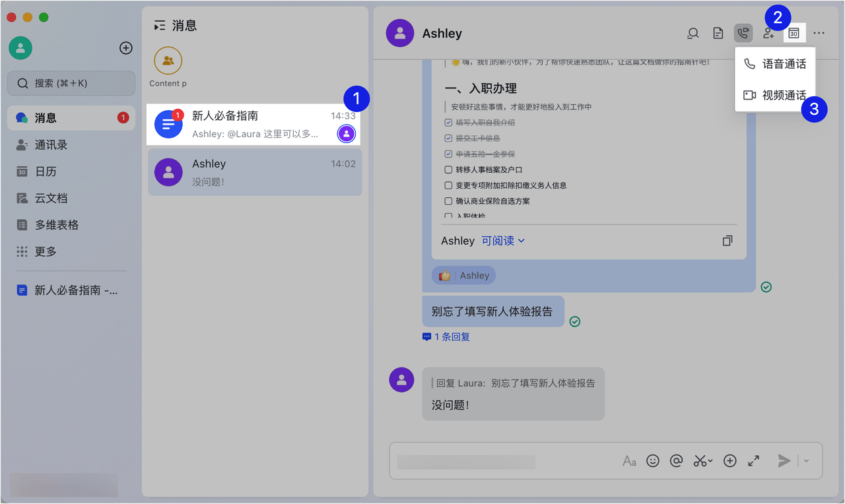Open the add member icon in header
The image size is (845, 504).
tap(768, 33)
